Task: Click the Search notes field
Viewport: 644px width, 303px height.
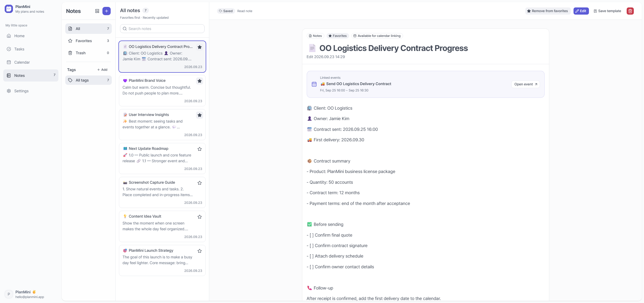Action: click(x=162, y=29)
